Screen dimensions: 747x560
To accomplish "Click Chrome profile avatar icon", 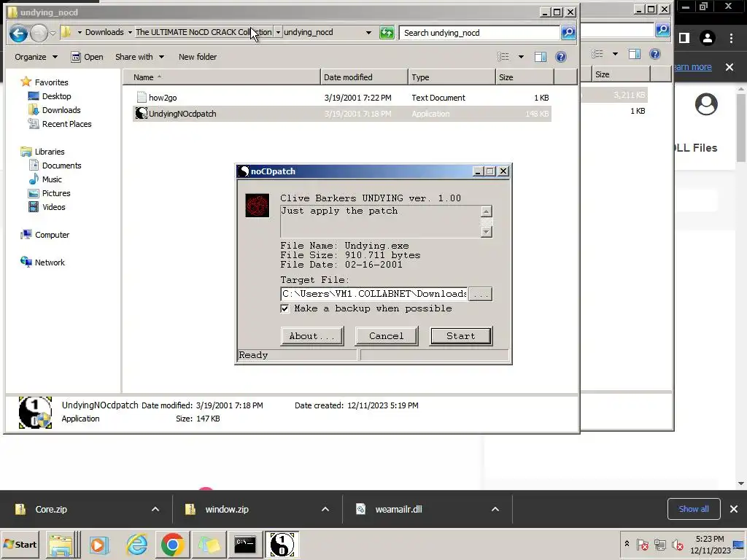I will (x=708, y=38).
